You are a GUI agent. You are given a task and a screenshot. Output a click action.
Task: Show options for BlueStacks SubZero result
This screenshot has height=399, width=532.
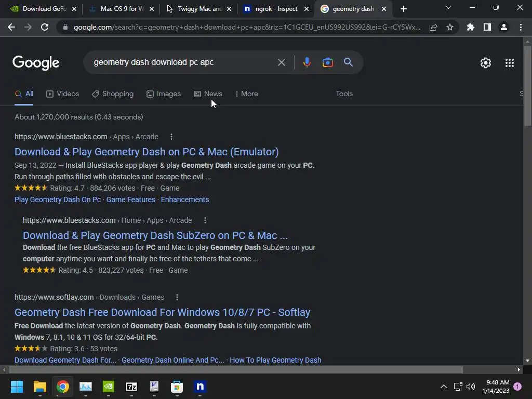[x=205, y=220]
